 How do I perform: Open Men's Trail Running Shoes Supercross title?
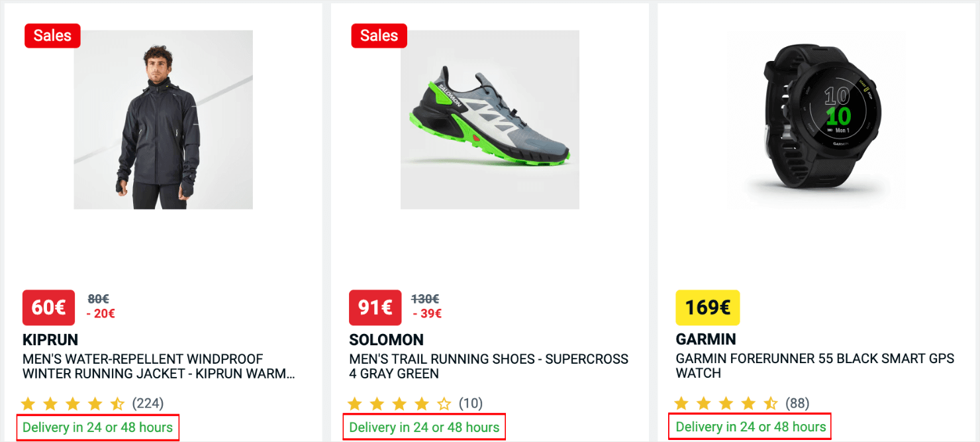(488, 366)
